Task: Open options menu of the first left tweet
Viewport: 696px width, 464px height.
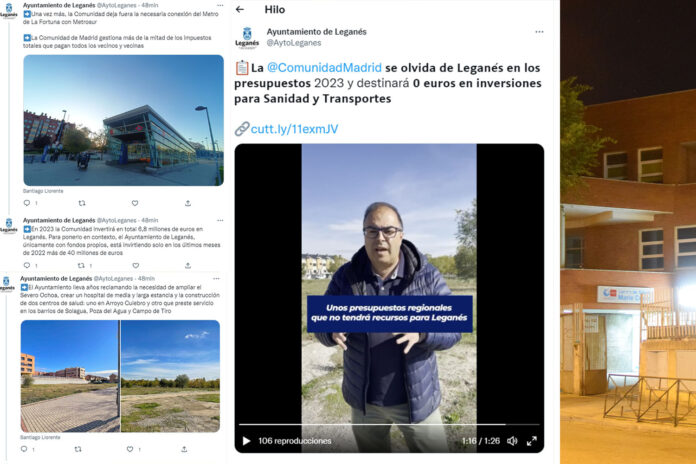Action: (x=220, y=5)
